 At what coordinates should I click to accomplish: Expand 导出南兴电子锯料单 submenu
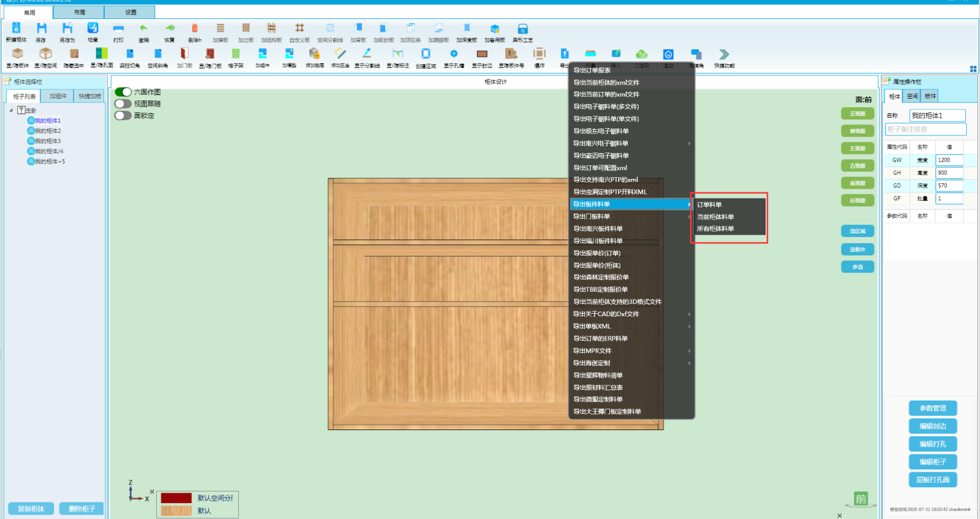[x=631, y=143]
